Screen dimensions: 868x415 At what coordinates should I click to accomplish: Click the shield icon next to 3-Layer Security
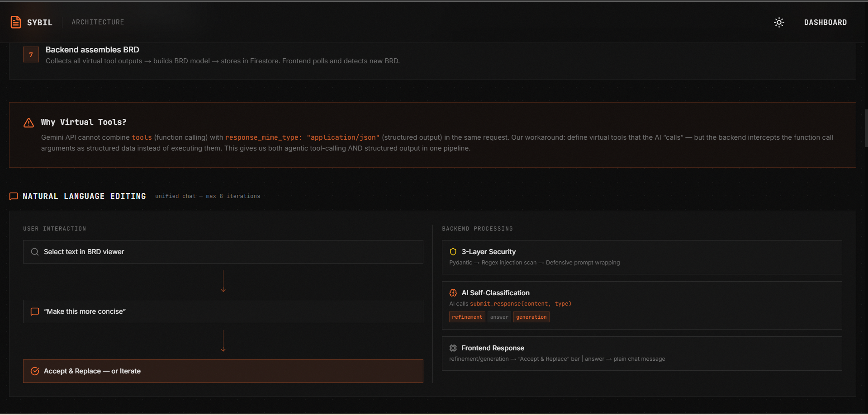(453, 252)
